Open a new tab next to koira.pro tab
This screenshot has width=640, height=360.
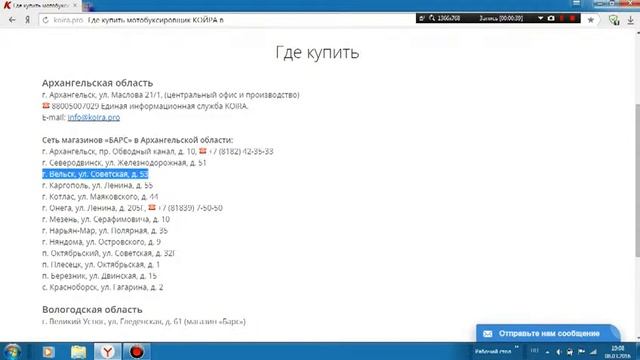tap(88, 6)
